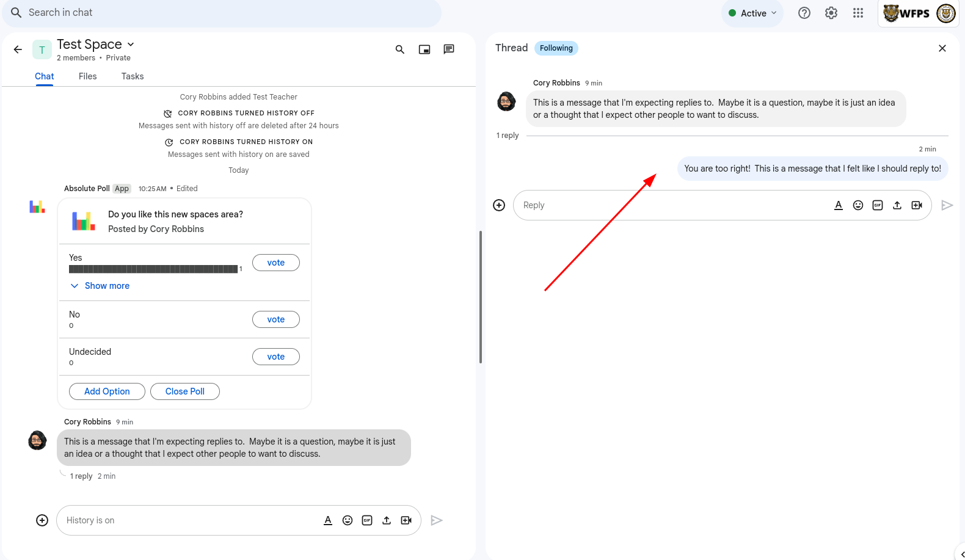
Task: Insert GIF in main message box
Action: coord(367,520)
